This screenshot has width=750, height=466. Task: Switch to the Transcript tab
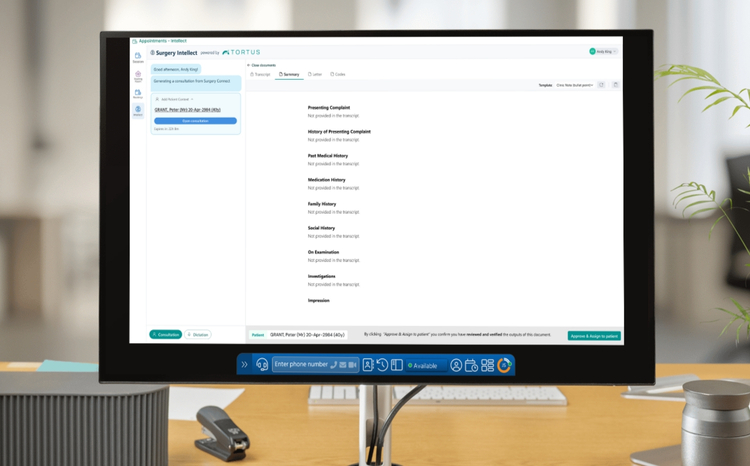click(x=261, y=74)
